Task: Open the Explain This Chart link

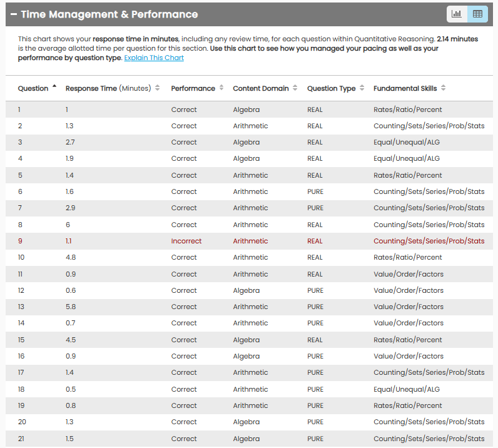Action: (x=154, y=58)
